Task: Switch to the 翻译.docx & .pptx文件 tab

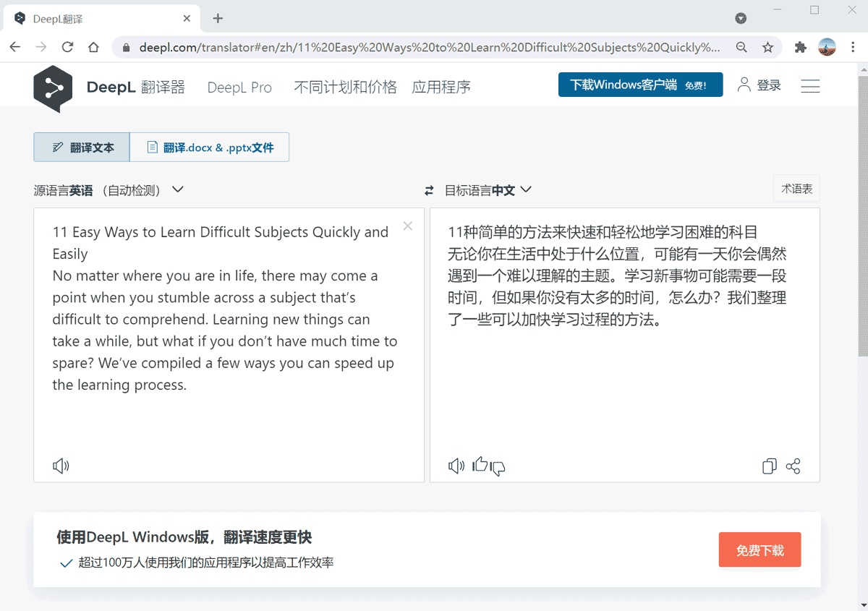Action: [x=210, y=147]
